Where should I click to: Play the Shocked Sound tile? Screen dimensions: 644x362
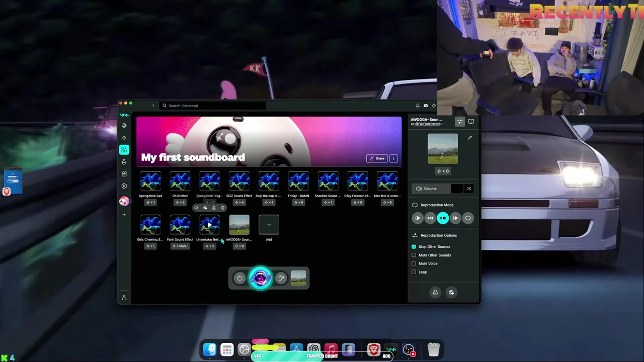point(328,182)
